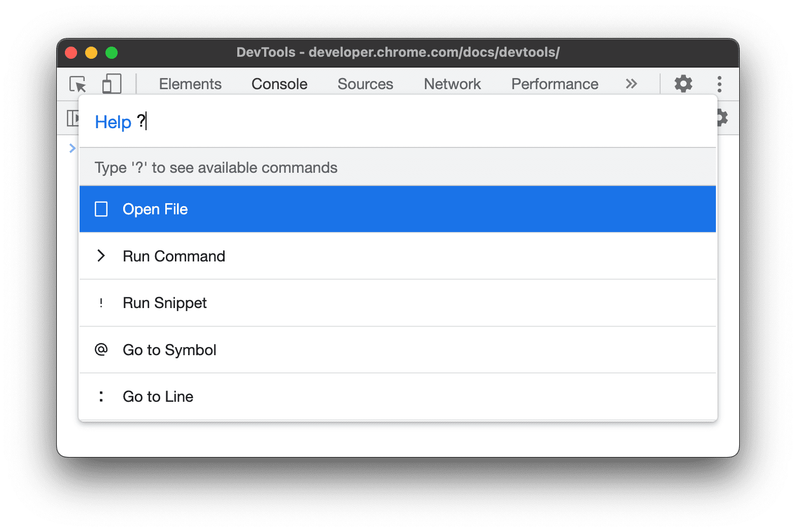Open DevTools settings gear icon

pos(683,84)
